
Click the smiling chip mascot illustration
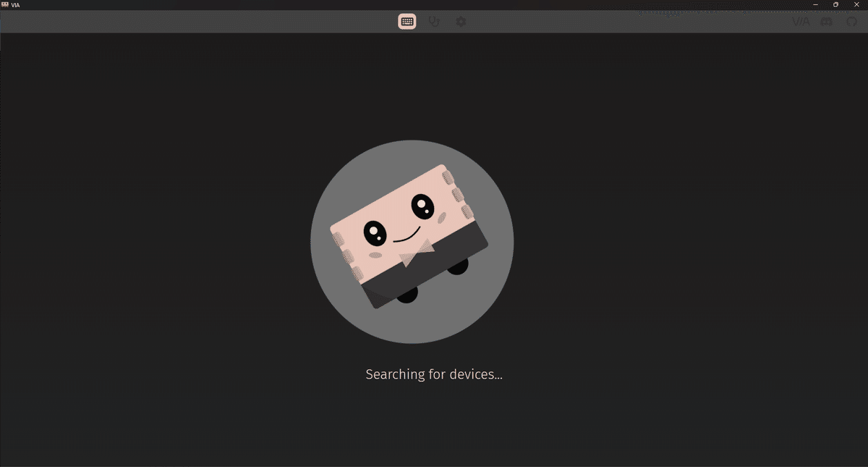(x=412, y=241)
